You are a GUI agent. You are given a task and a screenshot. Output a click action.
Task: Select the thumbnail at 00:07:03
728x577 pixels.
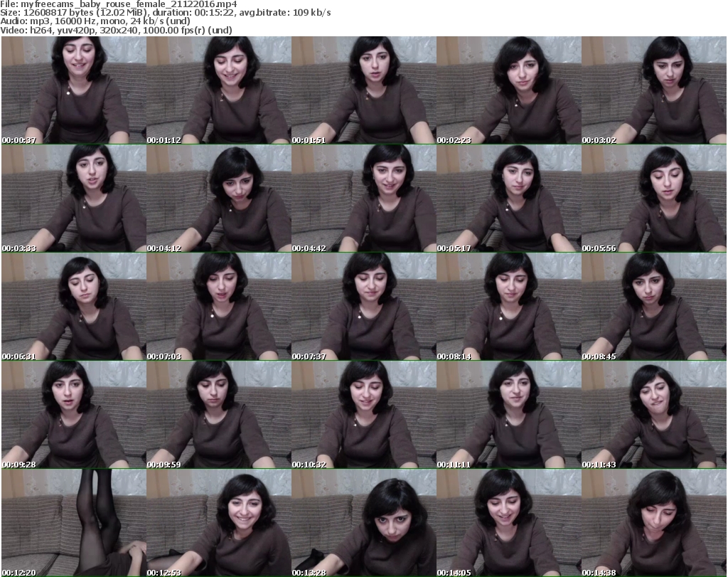pos(219,307)
